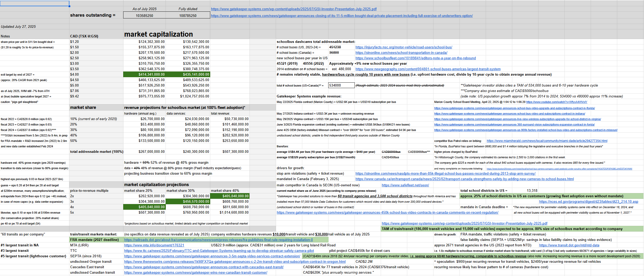Select the fully diluted shares value 108785250

188,16
